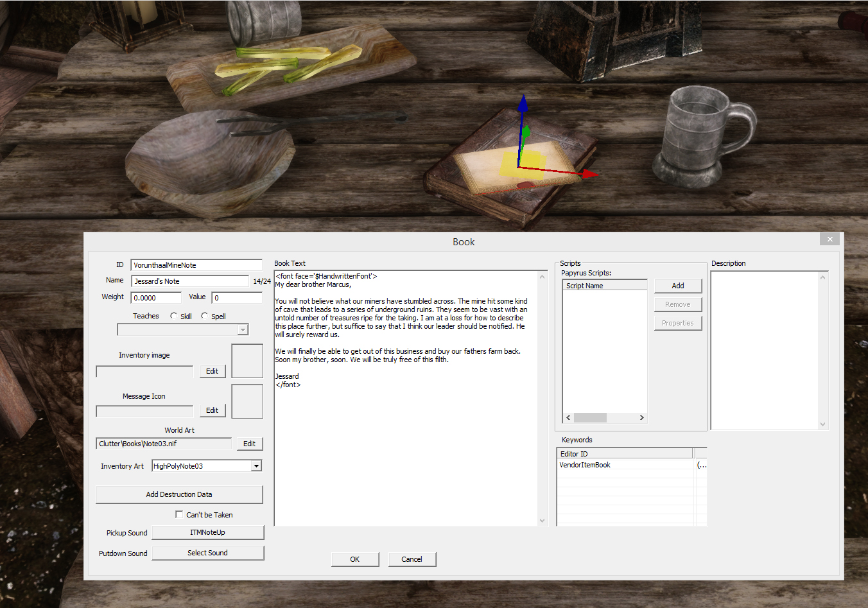Screen dimensions: 868x608
Task: Select the Skill radio button
Action: (173, 316)
